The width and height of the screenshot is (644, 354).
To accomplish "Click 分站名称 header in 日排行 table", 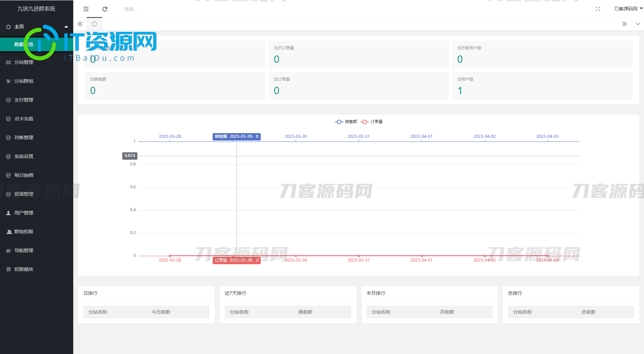I will (x=98, y=312).
